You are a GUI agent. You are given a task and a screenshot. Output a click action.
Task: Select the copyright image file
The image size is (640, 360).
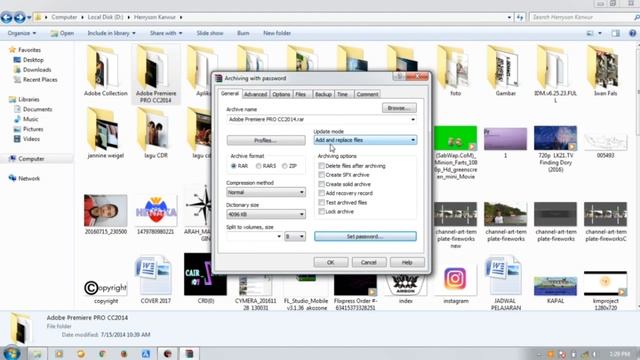pyautogui.click(x=106, y=291)
